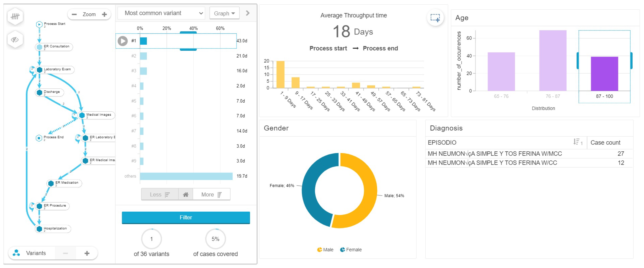This screenshot has height=268, width=644.
Task: Open the Most common variant dropdown
Action: pyautogui.click(x=161, y=13)
